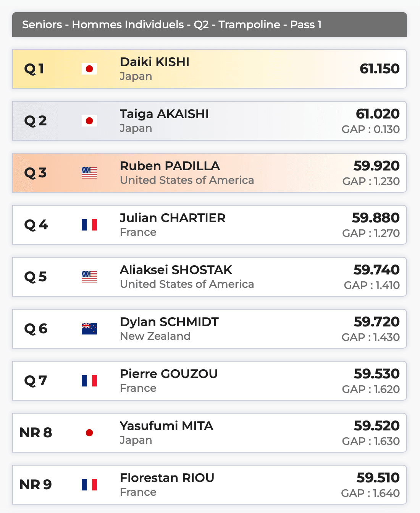Click the France flag beside Julian CHARTIER
The image size is (420, 513).
click(x=89, y=225)
